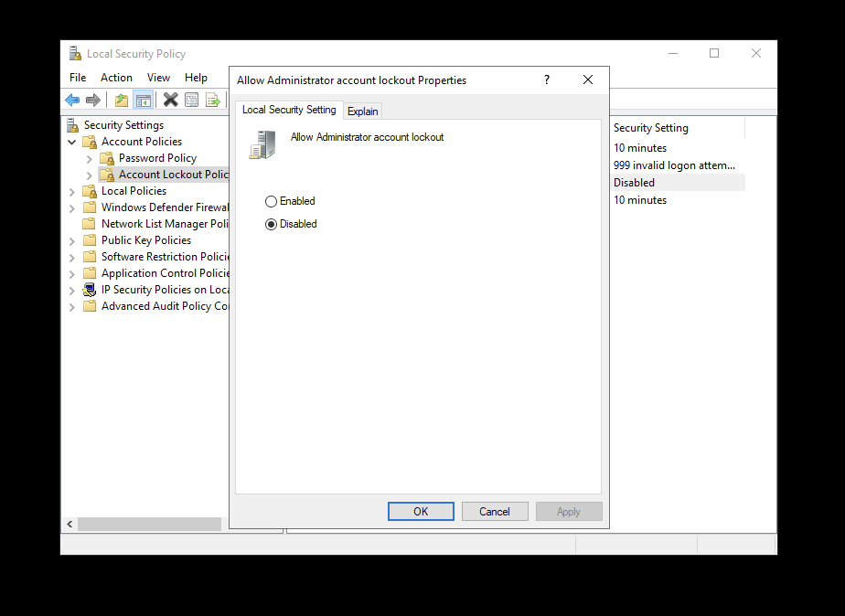Click the Cancel button in the dialog
This screenshot has height=616, width=845.
point(495,512)
